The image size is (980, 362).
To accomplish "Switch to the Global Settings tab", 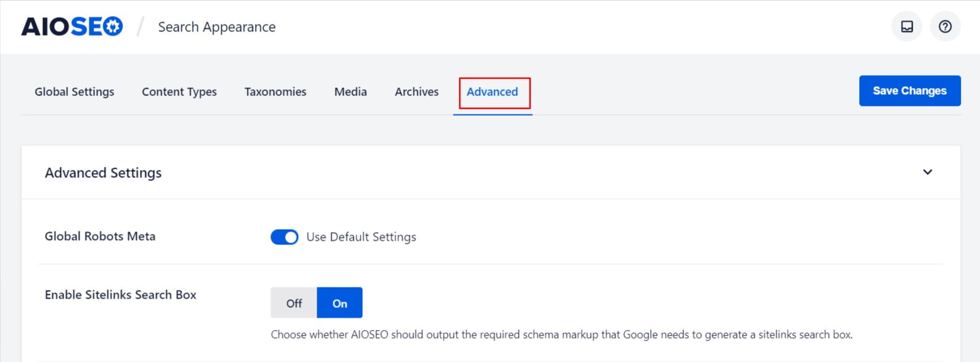I will (x=75, y=92).
